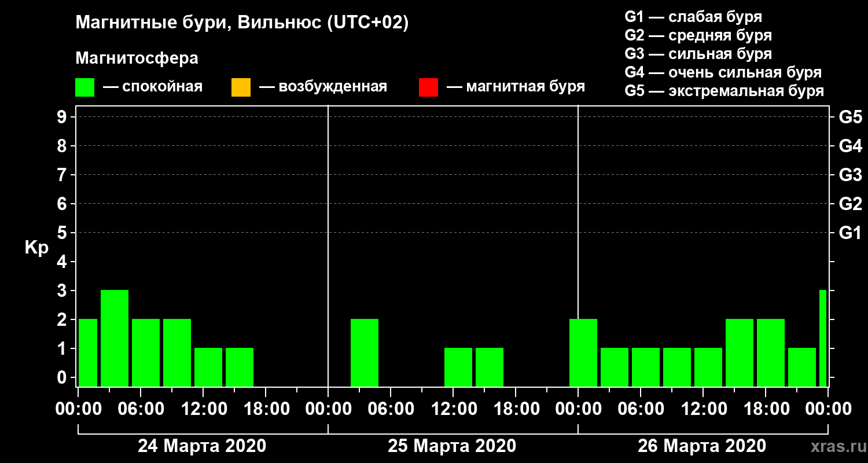Click the '18:00' label under 25 March
The image size is (868, 463).
pyautogui.click(x=516, y=409)
